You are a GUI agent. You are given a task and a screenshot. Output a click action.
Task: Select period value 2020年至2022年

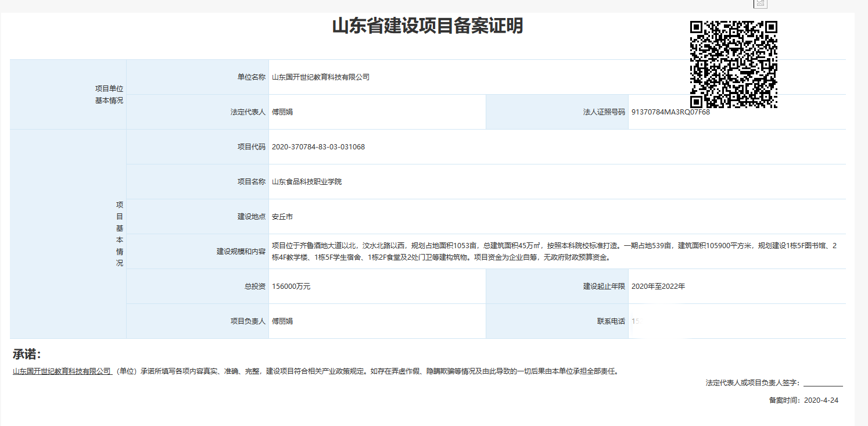click(x=658, y=287)
